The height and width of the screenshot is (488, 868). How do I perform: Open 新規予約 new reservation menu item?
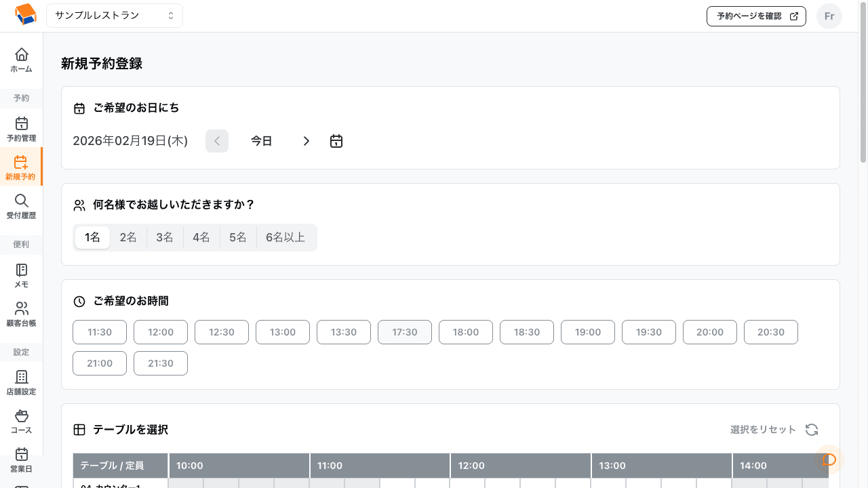pos(21,167)
